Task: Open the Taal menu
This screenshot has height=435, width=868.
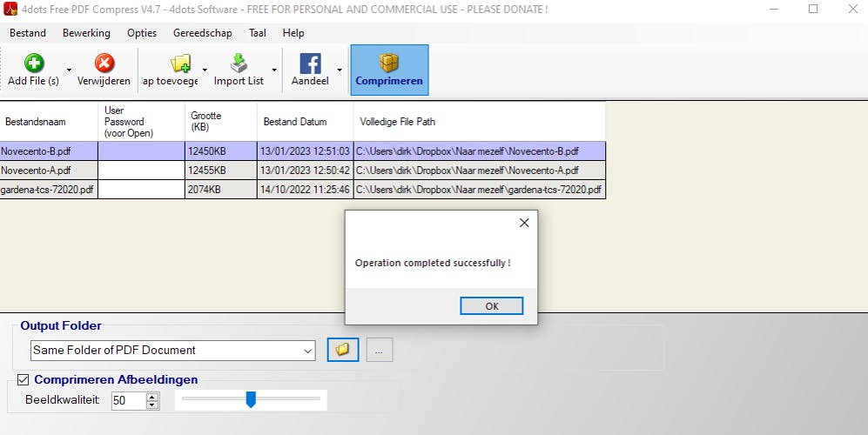Action: (258, 33)
